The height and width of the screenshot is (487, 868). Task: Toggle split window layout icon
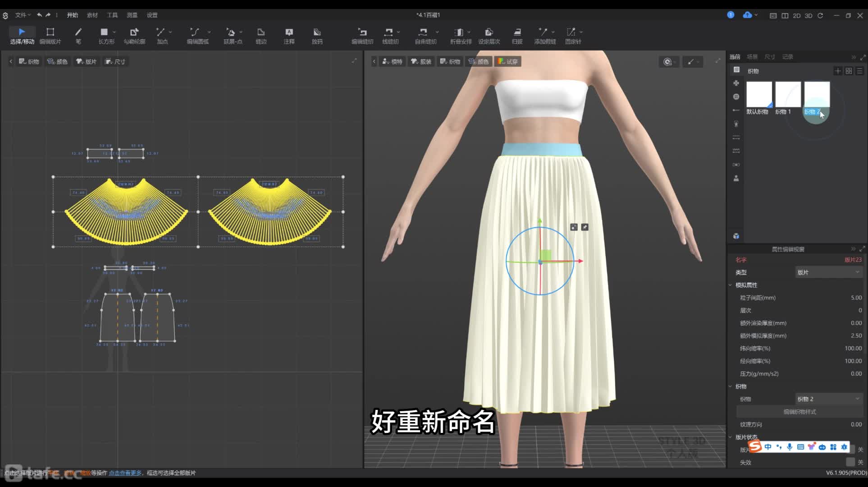coord(785,15)
